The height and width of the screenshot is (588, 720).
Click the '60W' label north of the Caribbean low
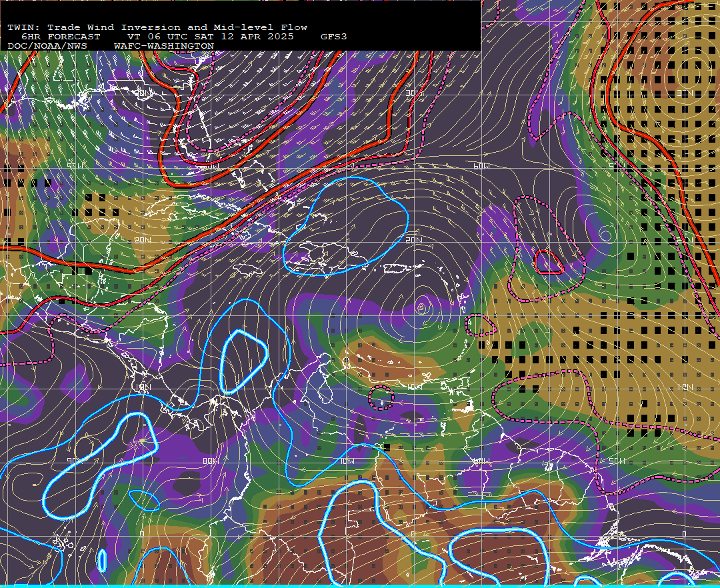[x=481, y=166]
